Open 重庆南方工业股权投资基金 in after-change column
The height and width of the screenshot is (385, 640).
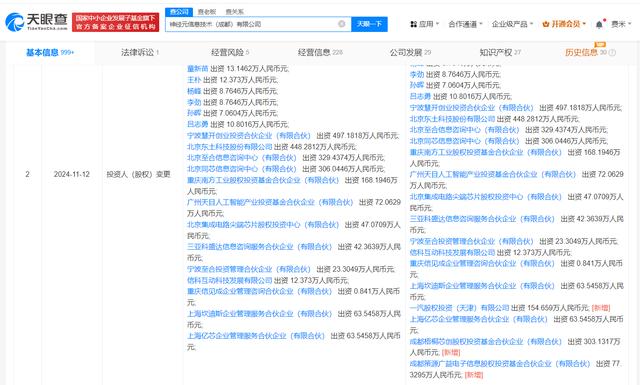(x=486, y=152)
